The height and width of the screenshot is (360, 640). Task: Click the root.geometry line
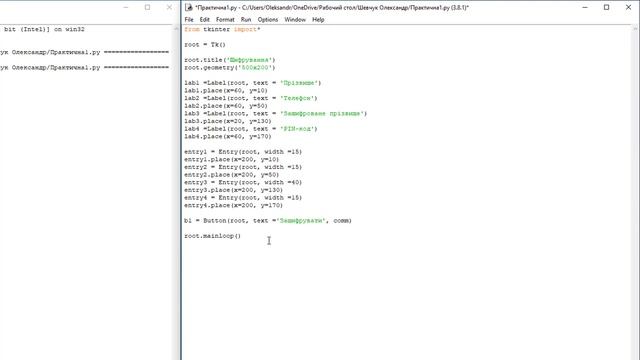coord(229,67)
